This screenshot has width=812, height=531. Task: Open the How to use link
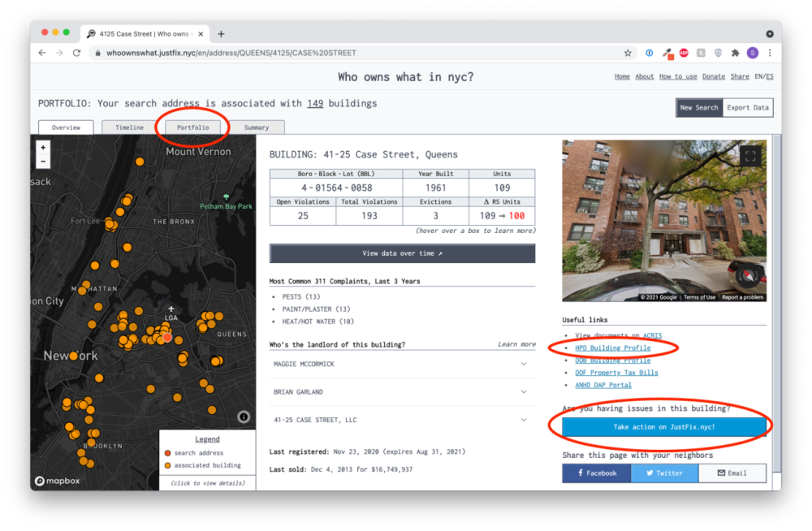tap(678, 76)
